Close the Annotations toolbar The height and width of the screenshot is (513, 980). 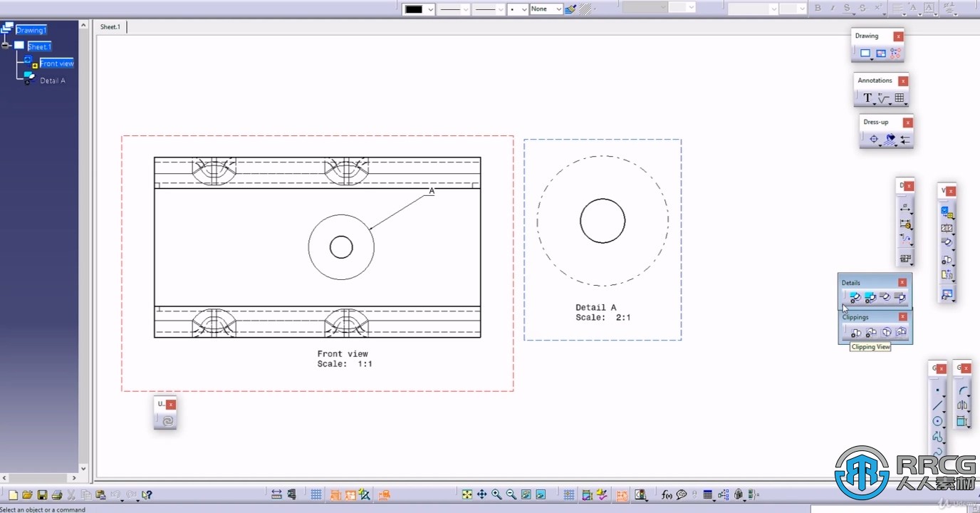[x=902, y=81]
